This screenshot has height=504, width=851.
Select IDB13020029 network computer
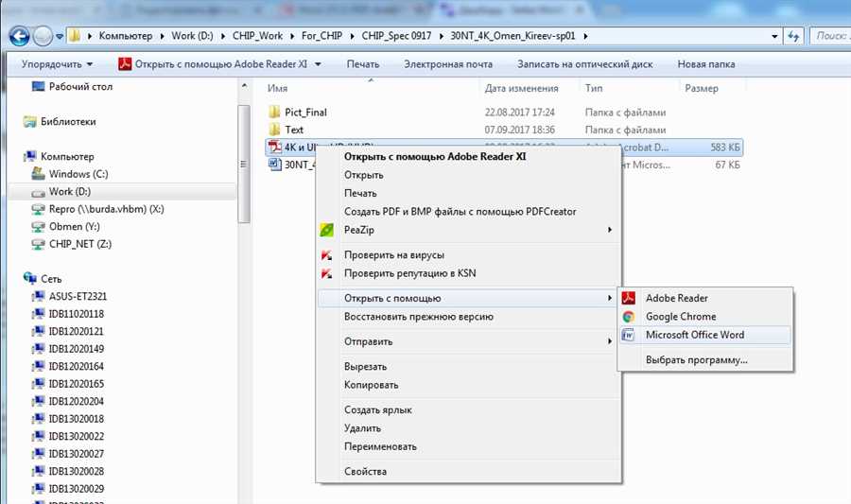coord(76,488)
